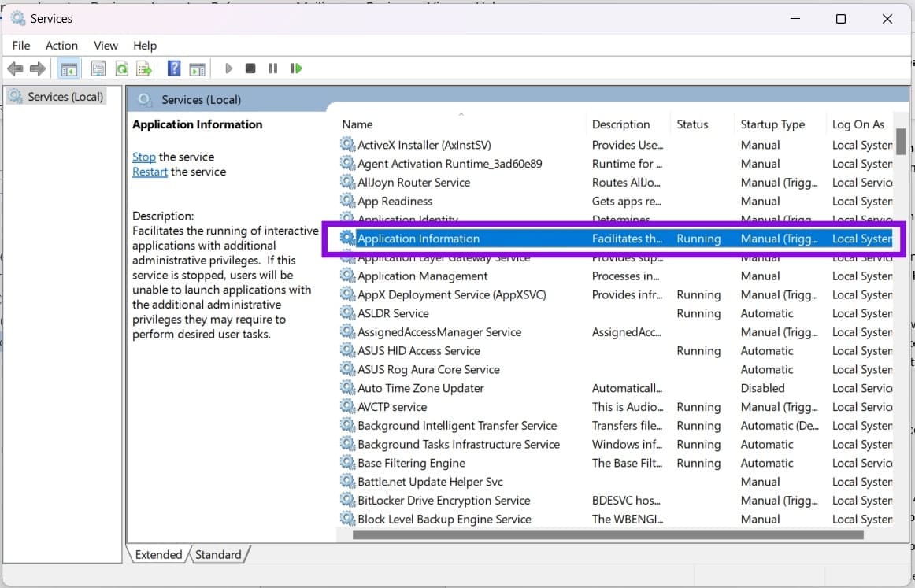Click gear icon next to ActiveX Installer
Screen dimensions: 915x588
pos(348,144)
